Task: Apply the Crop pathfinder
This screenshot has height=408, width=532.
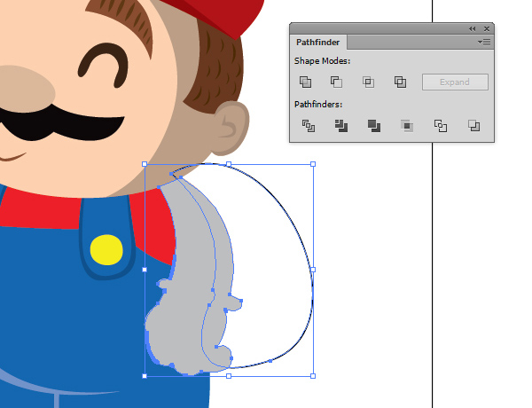Action: click(x=407, y=126)
